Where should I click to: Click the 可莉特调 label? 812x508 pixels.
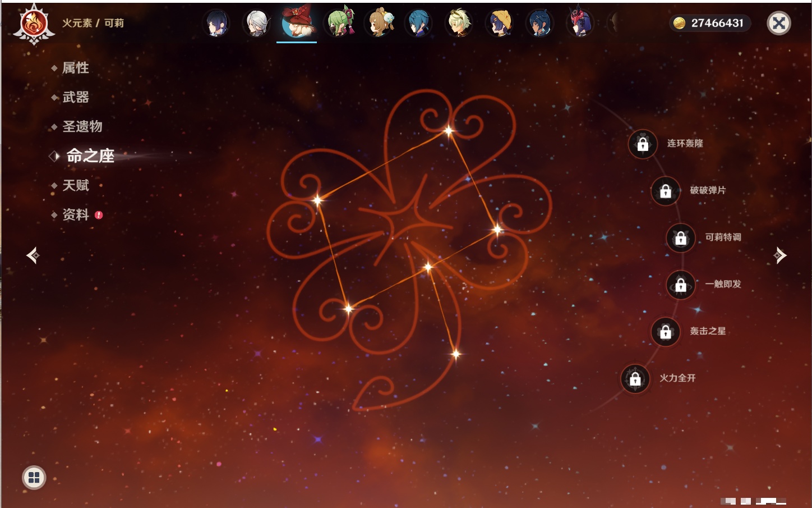click(723, 237)
